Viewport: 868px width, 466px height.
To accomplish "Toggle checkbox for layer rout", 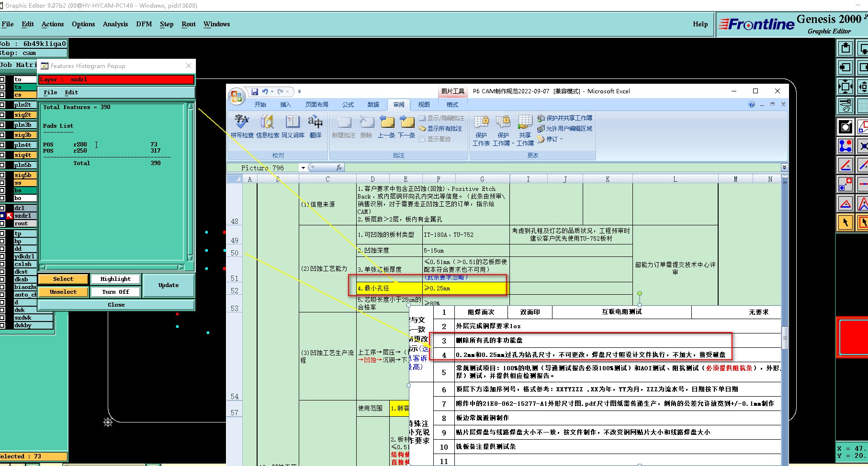I will 2,223.
